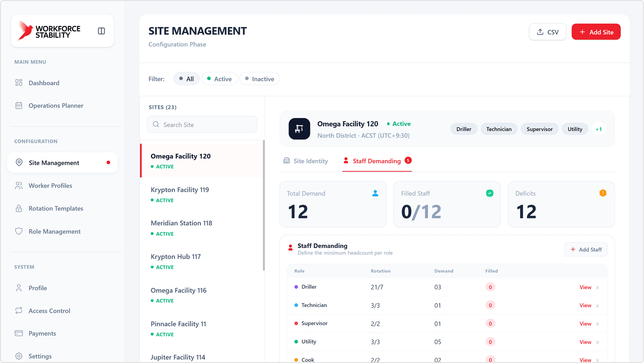Click Site Management location pin icon
This screenshot has height=363, width=644.
19,162
